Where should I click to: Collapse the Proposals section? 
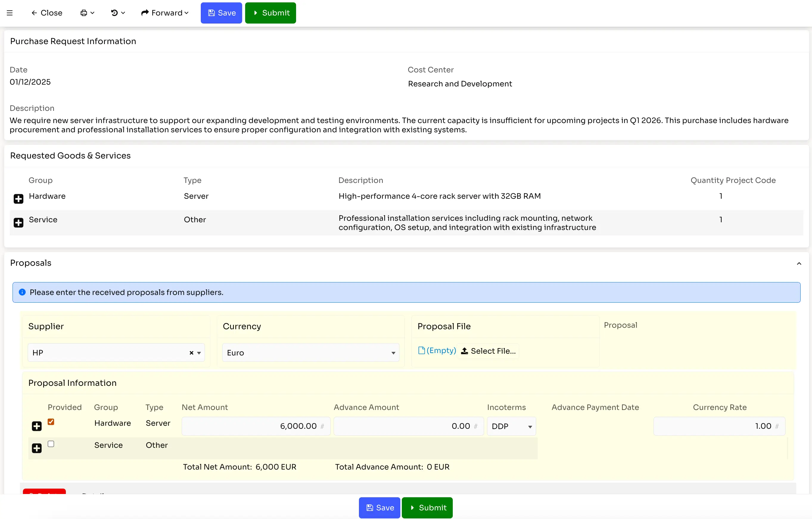799,263
